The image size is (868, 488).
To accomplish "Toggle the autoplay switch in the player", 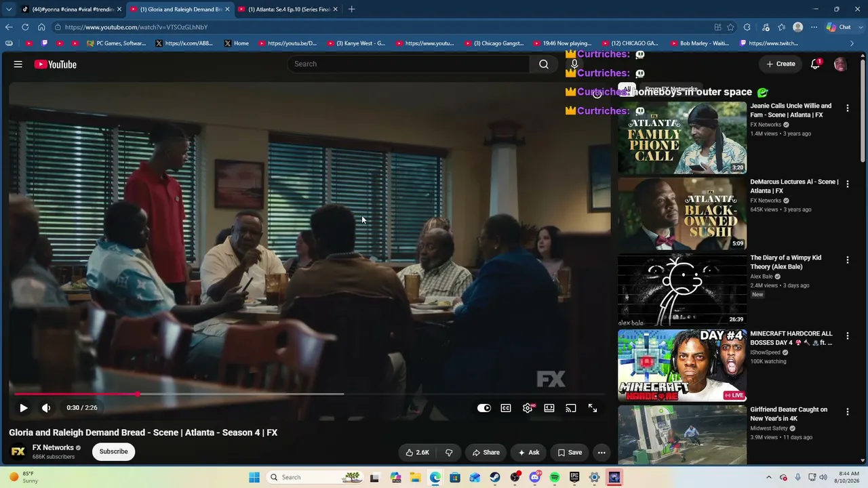I will click(x=484, y=408).
